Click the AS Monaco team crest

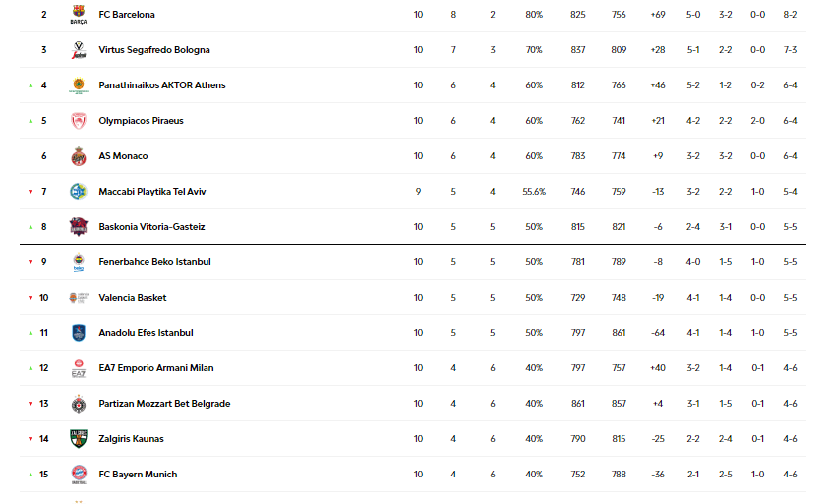click(79, 156)
